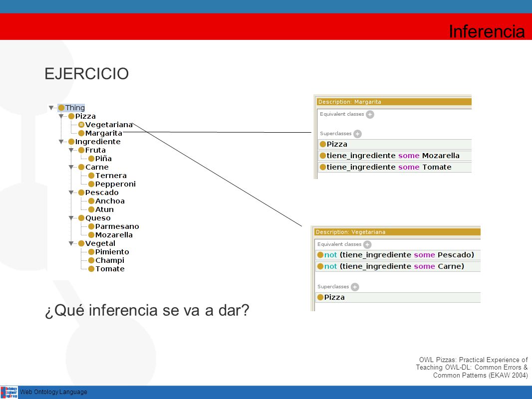The height and width of the screenshot is (399, 532).
Task: Select the Vegetariana class
Action: 109,125
